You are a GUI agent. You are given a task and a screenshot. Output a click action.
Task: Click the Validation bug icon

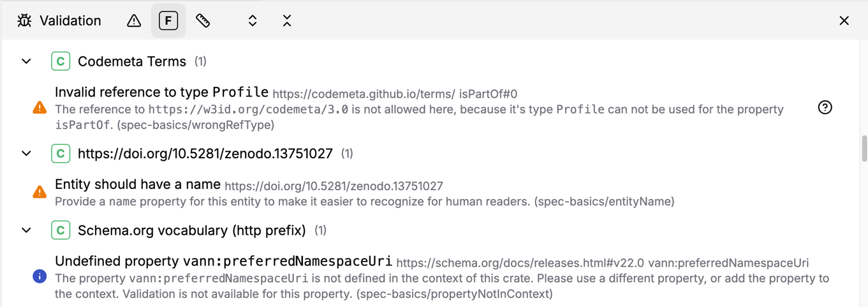[x=24, y=20]
